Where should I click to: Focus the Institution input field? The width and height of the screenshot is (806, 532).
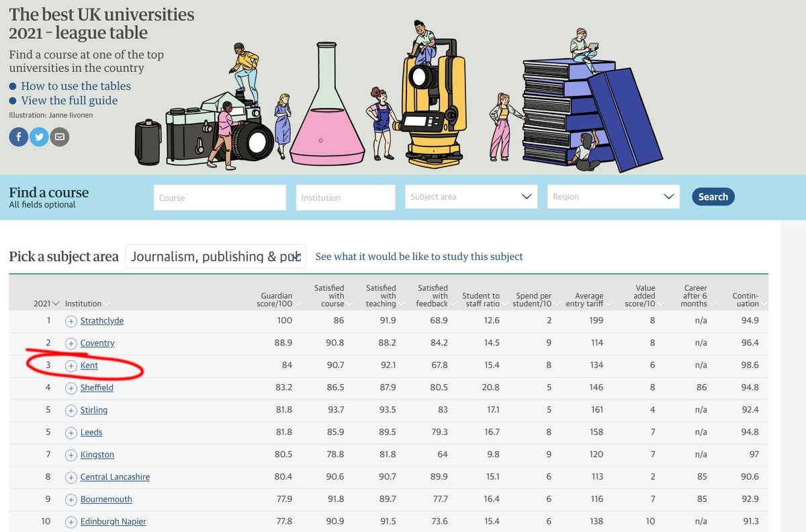(345, 197)
